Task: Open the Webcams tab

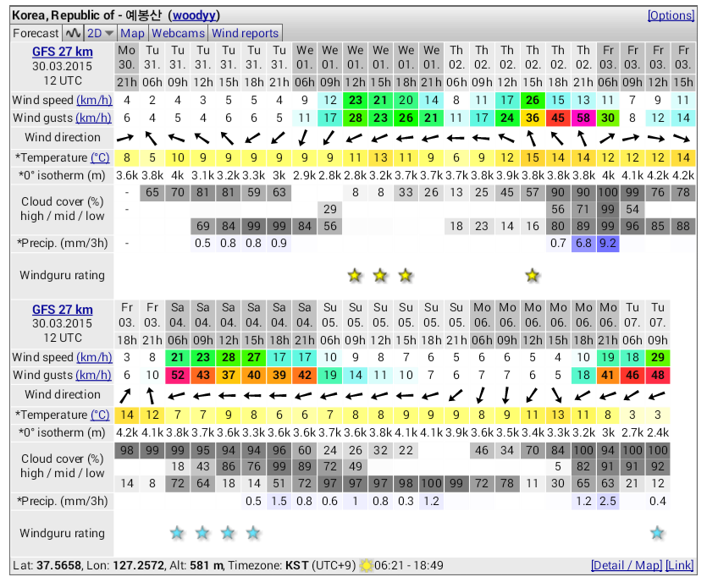Action: [178, 33]
